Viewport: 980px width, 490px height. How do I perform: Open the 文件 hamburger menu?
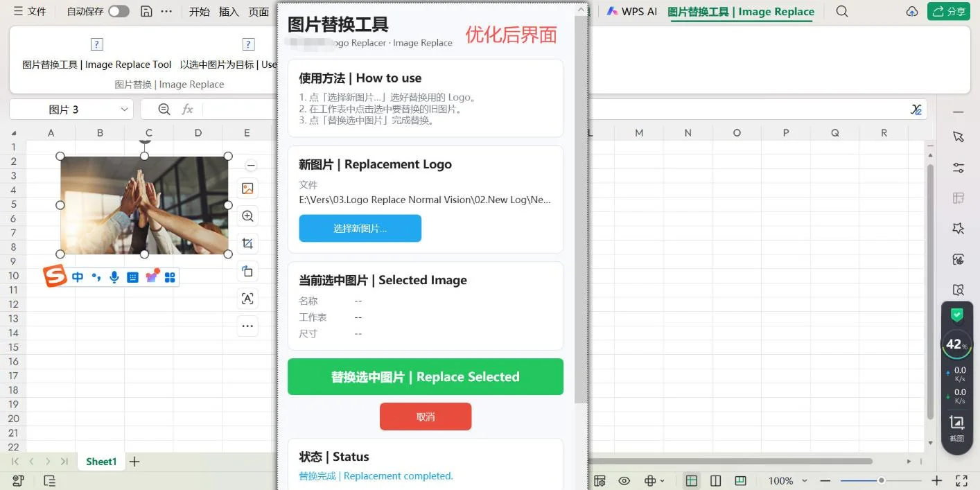pyautogui.click(x=30, y=11)
